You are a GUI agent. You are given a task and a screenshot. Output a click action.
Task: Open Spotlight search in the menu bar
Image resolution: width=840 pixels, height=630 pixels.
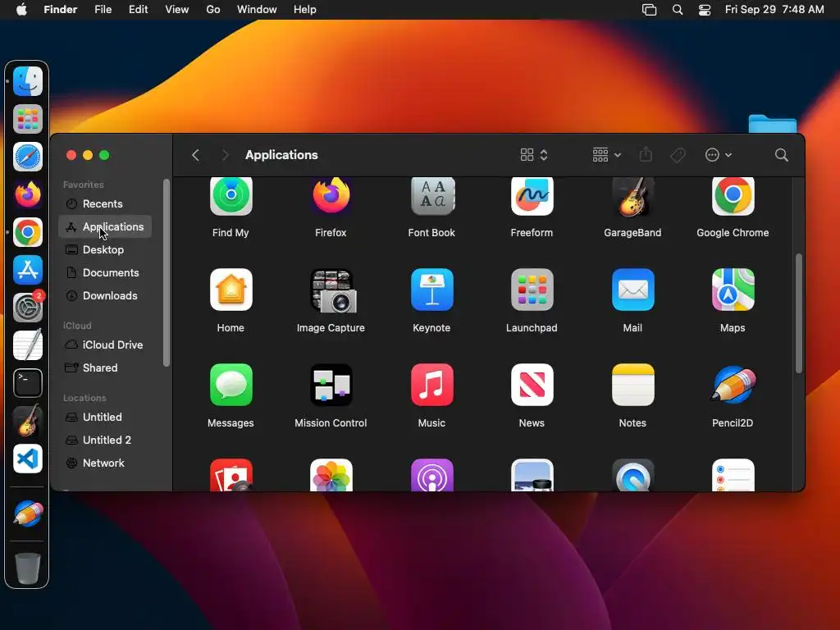coord(677,10)
